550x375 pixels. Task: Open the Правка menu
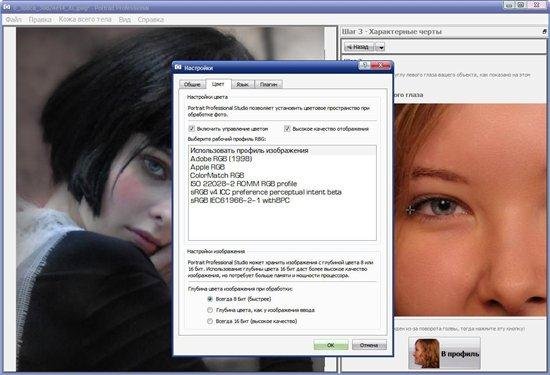pos(40,20)
